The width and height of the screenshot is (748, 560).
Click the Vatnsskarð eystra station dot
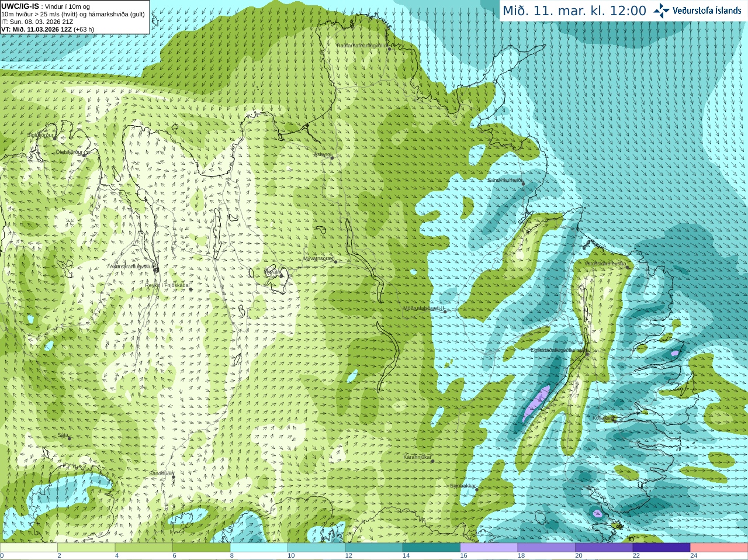coord(628,267)
